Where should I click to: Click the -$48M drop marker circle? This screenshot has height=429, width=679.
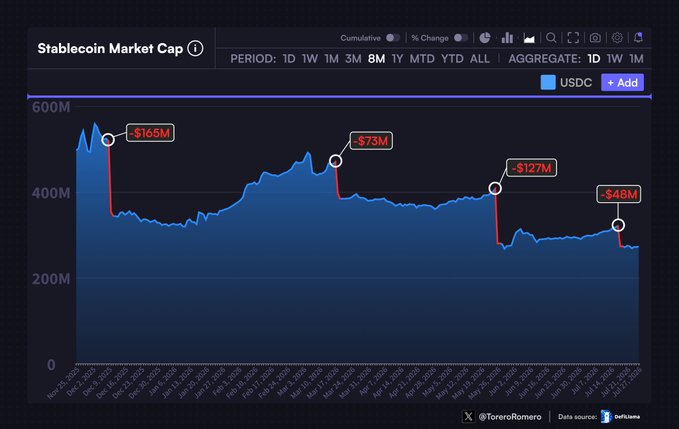click(618, 225)
